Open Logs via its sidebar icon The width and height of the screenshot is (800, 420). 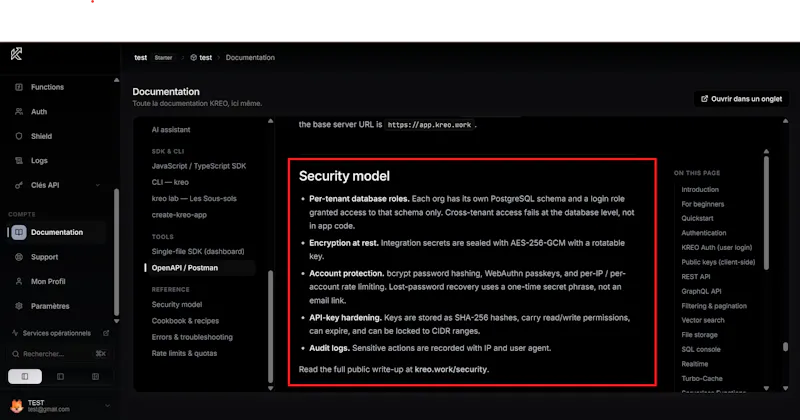click(x=19, y=161)
